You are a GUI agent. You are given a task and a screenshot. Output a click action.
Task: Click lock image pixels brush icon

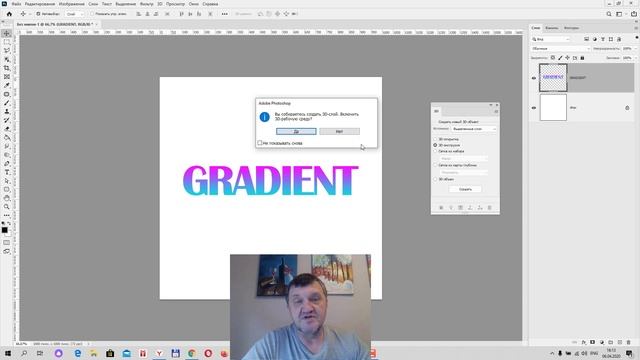point(560,58)
